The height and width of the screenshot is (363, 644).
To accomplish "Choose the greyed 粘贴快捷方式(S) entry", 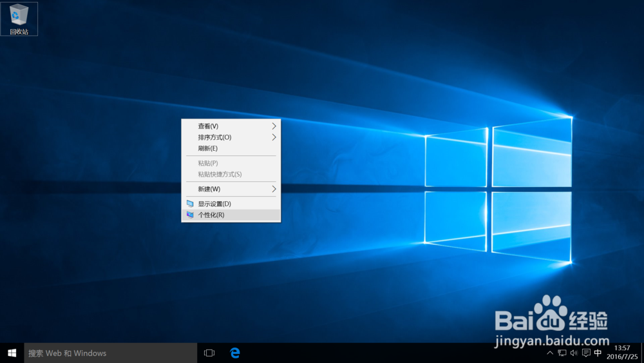I will pyautogui.click(x=231, y=174).
